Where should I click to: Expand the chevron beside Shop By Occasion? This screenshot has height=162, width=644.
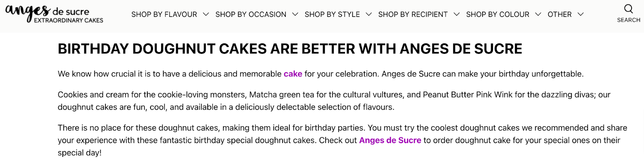coord(295,14)
